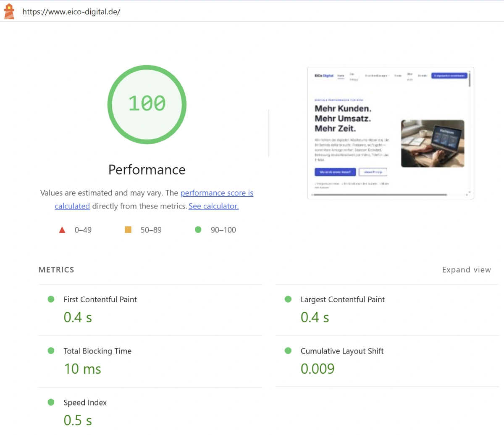Click the orange square 50–89 legend icon
This screenshot has height=435, width=504.
click(128, 229)
